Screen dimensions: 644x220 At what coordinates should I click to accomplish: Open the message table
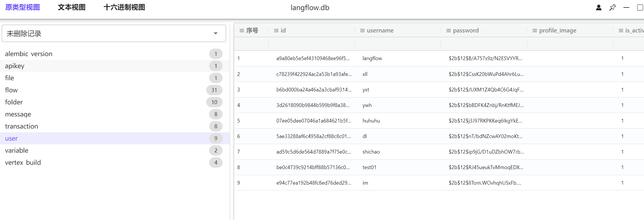pos(18,114)
